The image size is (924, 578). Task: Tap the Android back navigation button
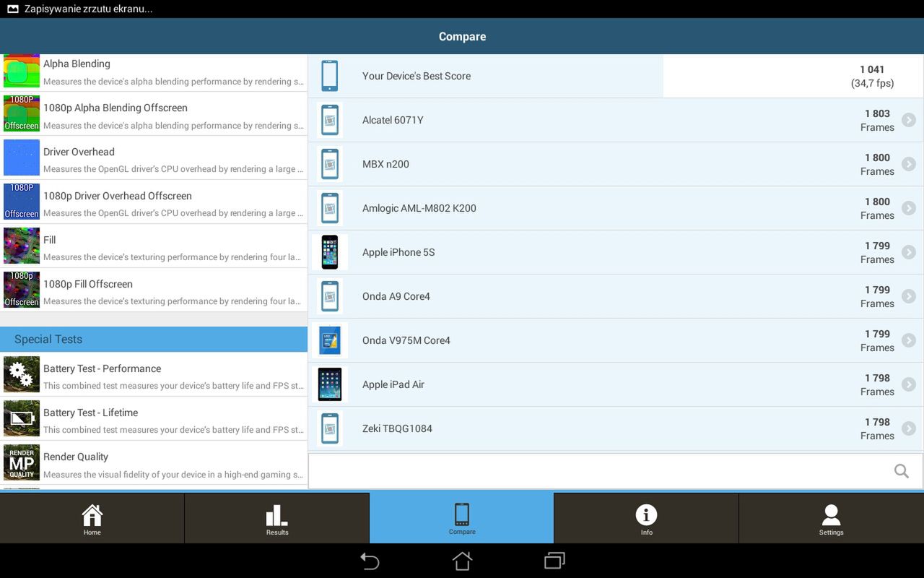click(x=370, y=561)
